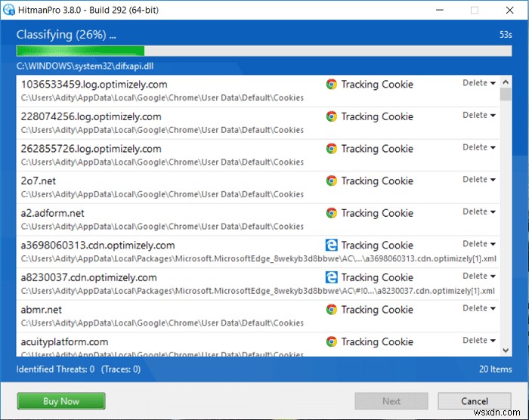Open Delete dropdown for a3698060313.cdn.optimizely.com
This screenshot has width=529, height=420.
coord(478,244)
